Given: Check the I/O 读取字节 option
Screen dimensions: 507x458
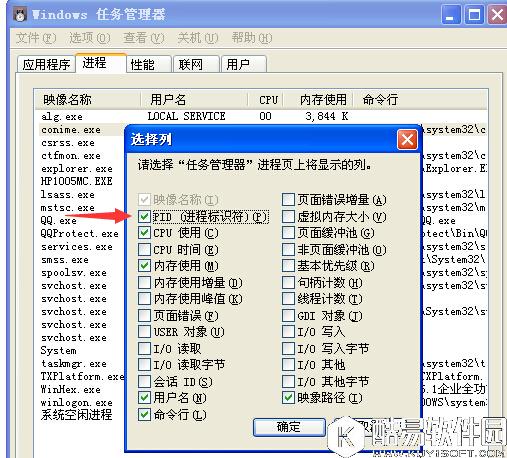Looking at the screenshot, I should pos(144,365).
